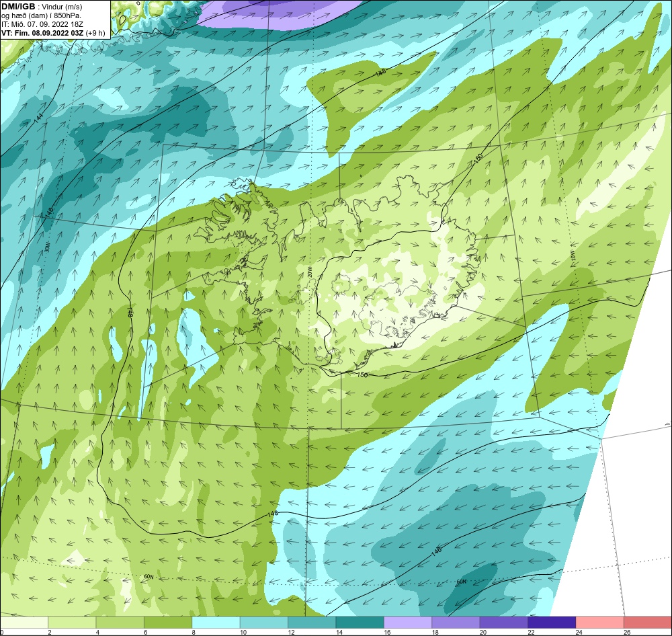Click the '146' contour label in the southeast

[436, 553]
